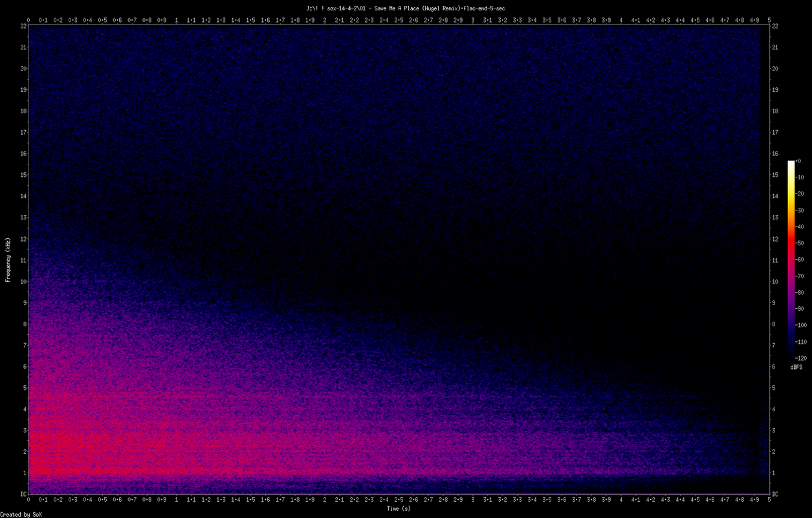812x518 pixels.
Task: Click the 2 second tick on the bottom time axis
Action: coord(325,500)
